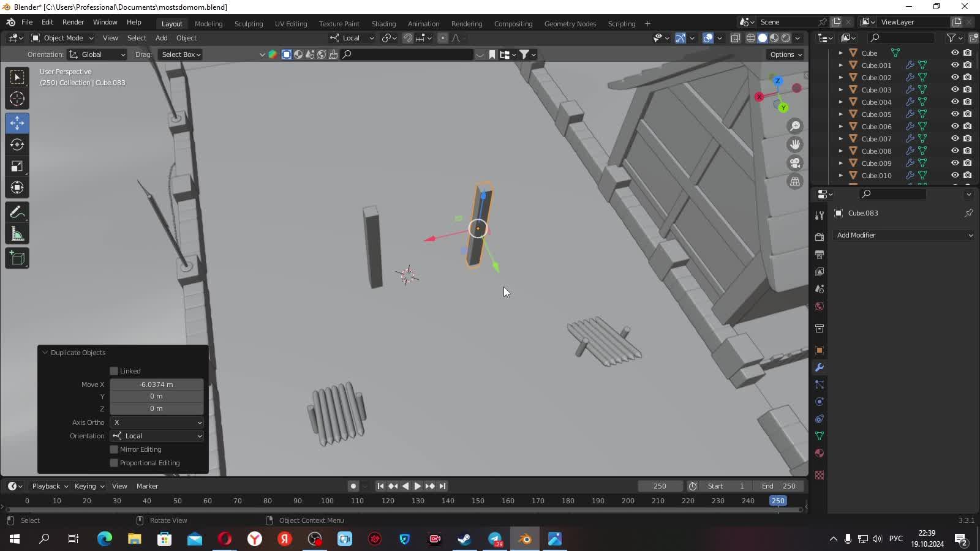The height and width of the screenshot is (551, 980).
Task: Expand Cube.006 in the outliner
Action: 840,127
